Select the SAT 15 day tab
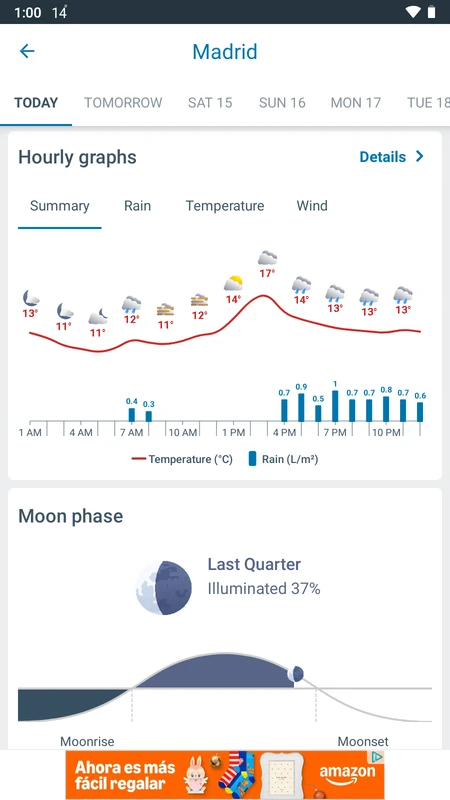Image resolution: width=450 pixels, height=800 pixels. [210, 103]
